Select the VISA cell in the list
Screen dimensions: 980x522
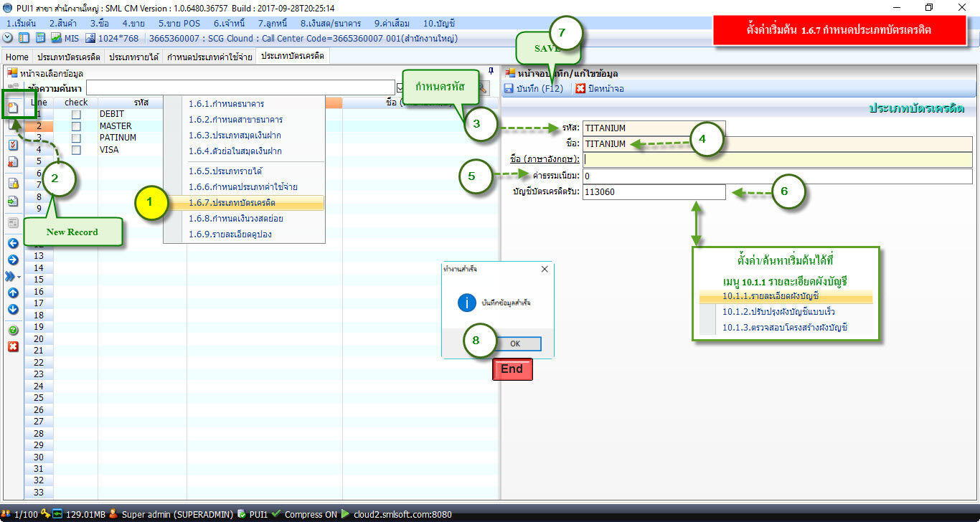click(142, 150)
